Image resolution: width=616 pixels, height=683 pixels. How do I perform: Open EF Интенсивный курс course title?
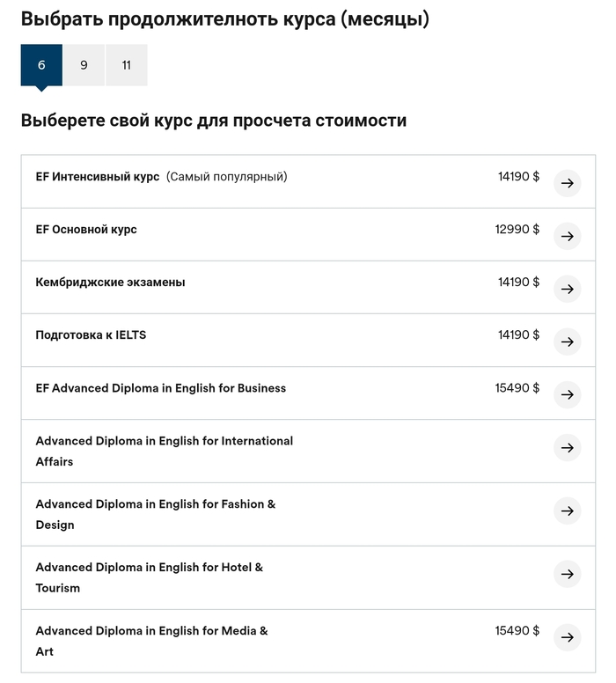pyautogui.click(x=98, y=177)
